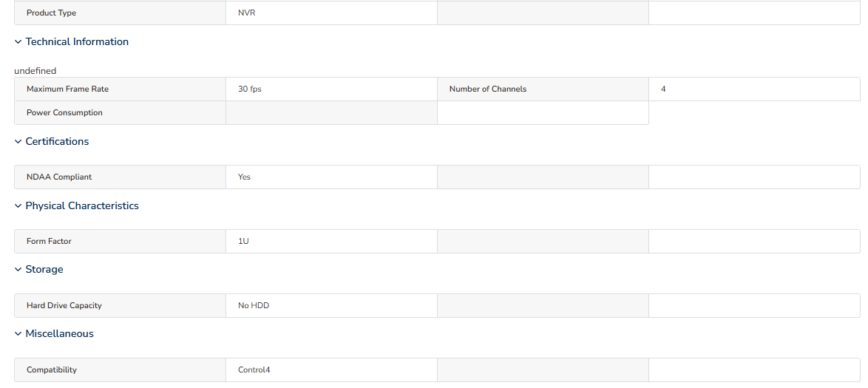Click the Power Consumption row label

tap(64, 113)
